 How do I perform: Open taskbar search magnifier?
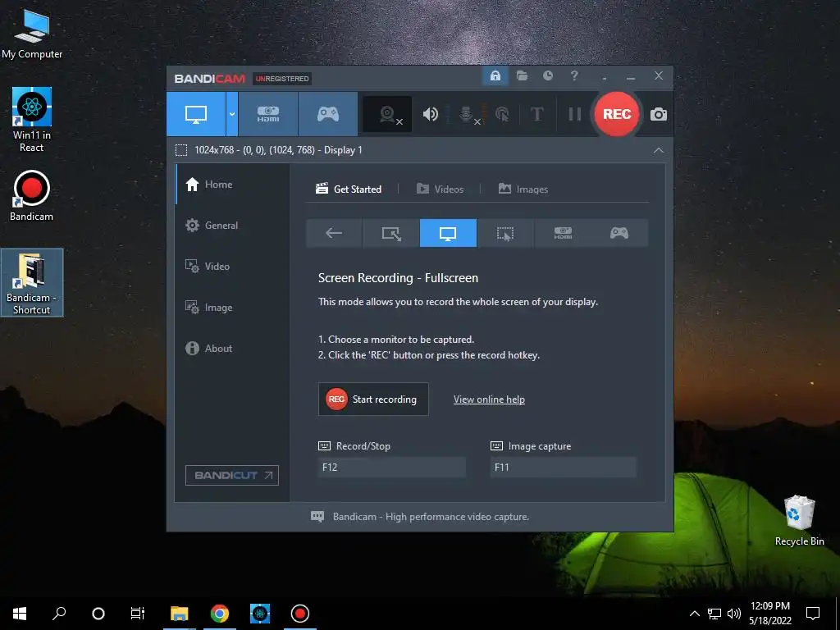coord(59,614)
